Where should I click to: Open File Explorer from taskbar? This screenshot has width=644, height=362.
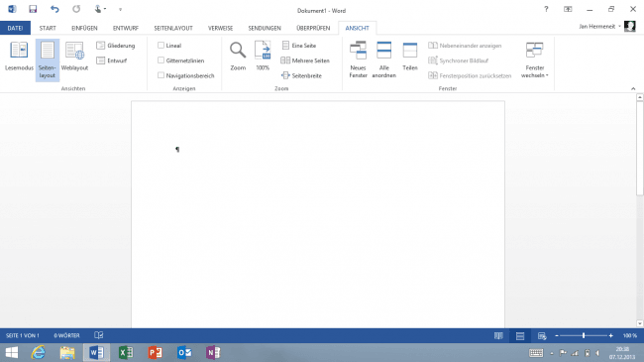click(x=67, y=352)
